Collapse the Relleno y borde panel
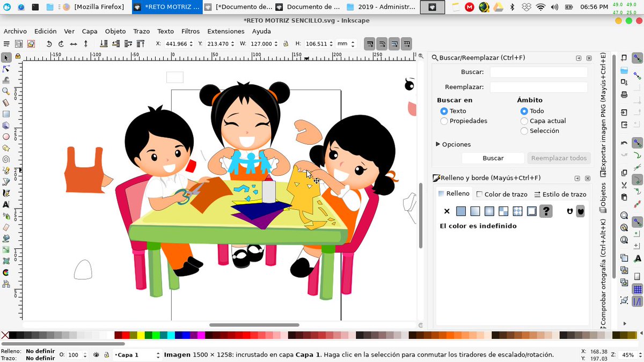This screenshot has height=362, width=644. tap(577, 178)
